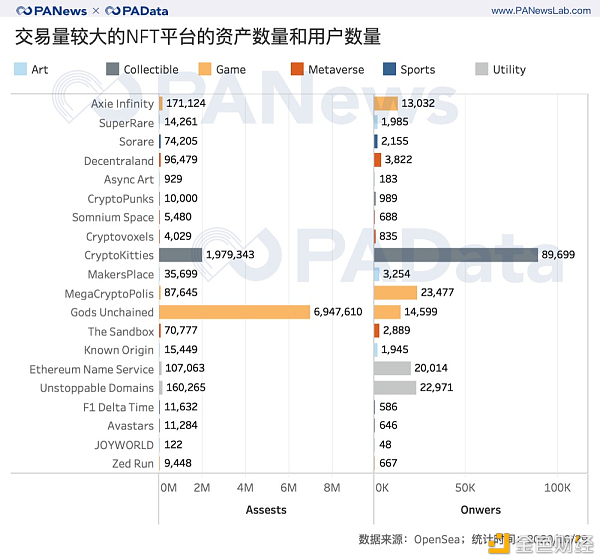This screenshot has width=600, height=560.
Task: Select the CryptoKitties row label
Action: click(119, 255)
